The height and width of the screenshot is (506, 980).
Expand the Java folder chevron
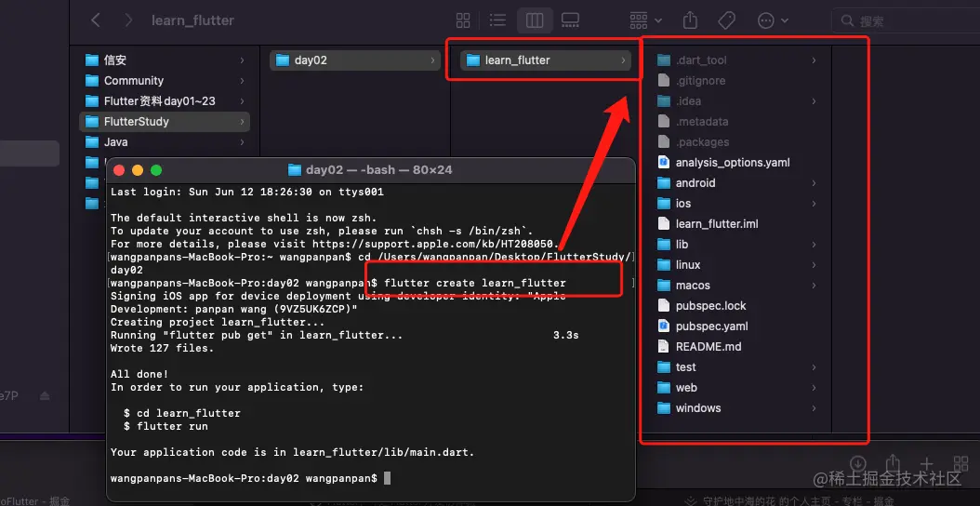242,142
